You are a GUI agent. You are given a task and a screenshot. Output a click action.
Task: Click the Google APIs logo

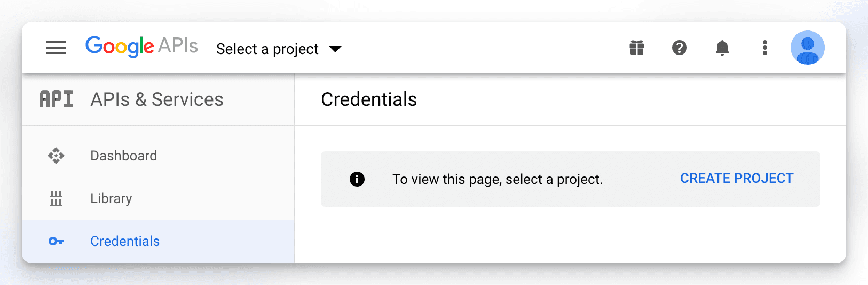pyautogui.click(x=141, y=47)
